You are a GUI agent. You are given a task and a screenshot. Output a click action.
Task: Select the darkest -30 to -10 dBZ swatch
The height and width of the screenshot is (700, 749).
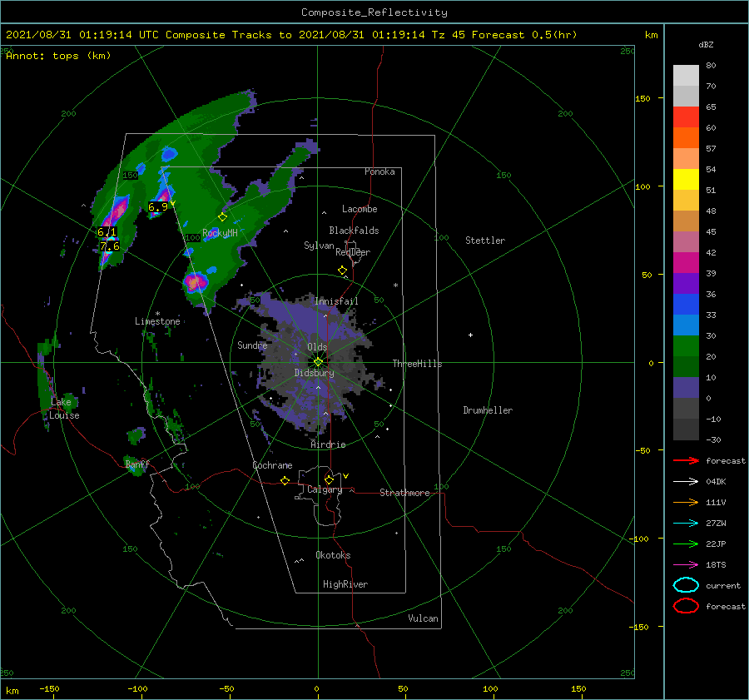tap(686, 429)
